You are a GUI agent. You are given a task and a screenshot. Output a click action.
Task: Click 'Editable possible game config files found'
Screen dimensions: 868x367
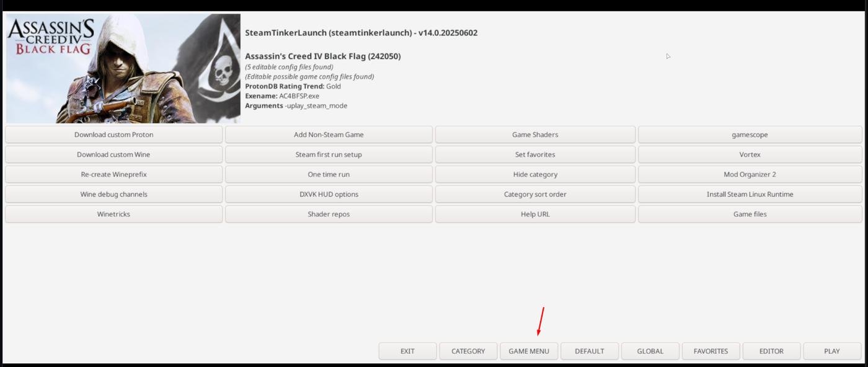click(x=309, y=77)
